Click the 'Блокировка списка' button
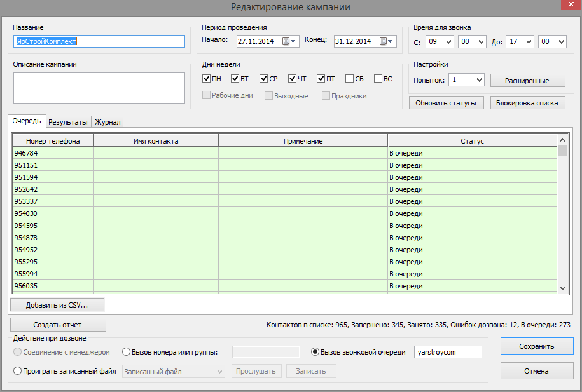582x392 pixels. pos(527,103)
